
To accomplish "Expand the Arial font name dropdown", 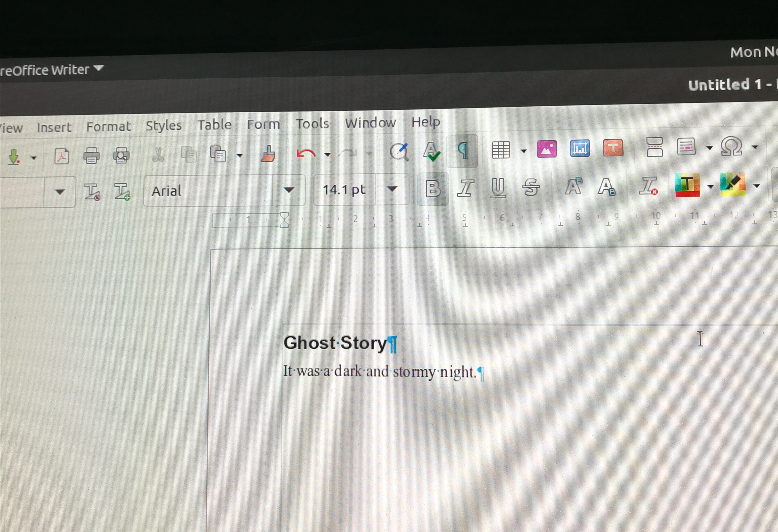I will (289, 190).
